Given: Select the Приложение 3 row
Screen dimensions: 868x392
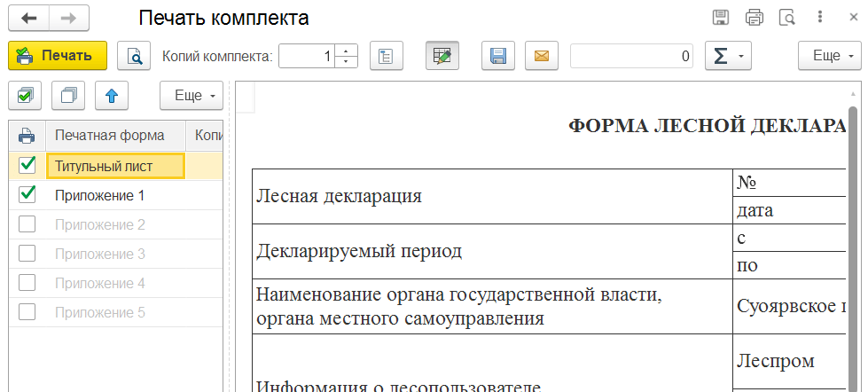Looking at the screenshot, I should pos(115,255).
